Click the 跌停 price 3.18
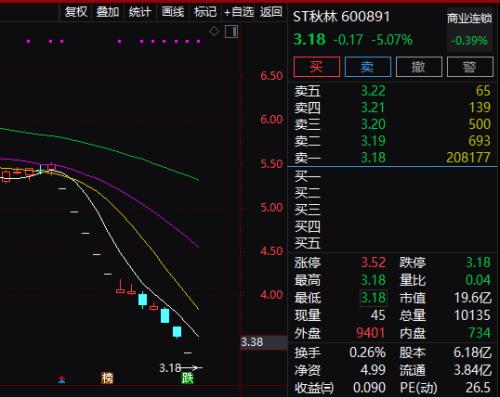Image resolution: width=500 pixels, height=397 pixels. coord(478,263)
